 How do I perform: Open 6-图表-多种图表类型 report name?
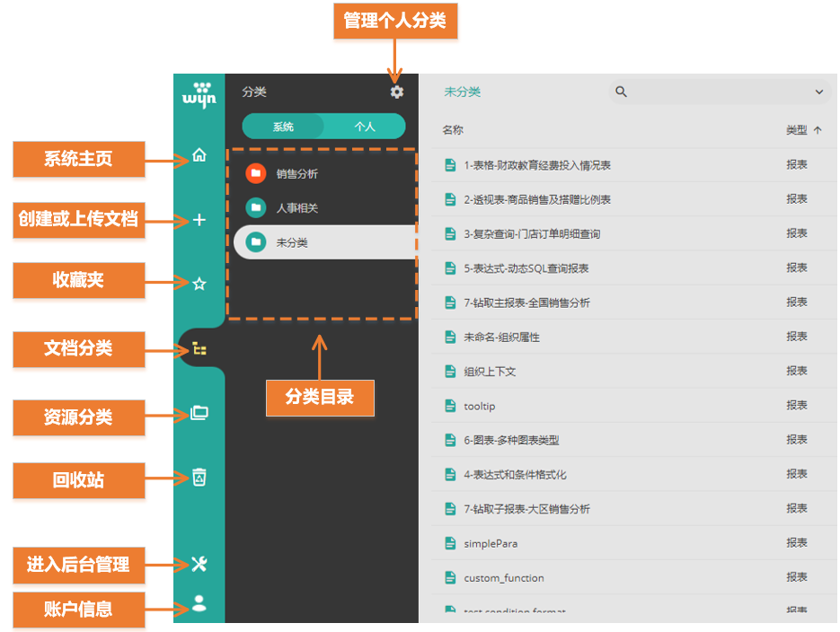pyautogui.click(x=511, y=441)
